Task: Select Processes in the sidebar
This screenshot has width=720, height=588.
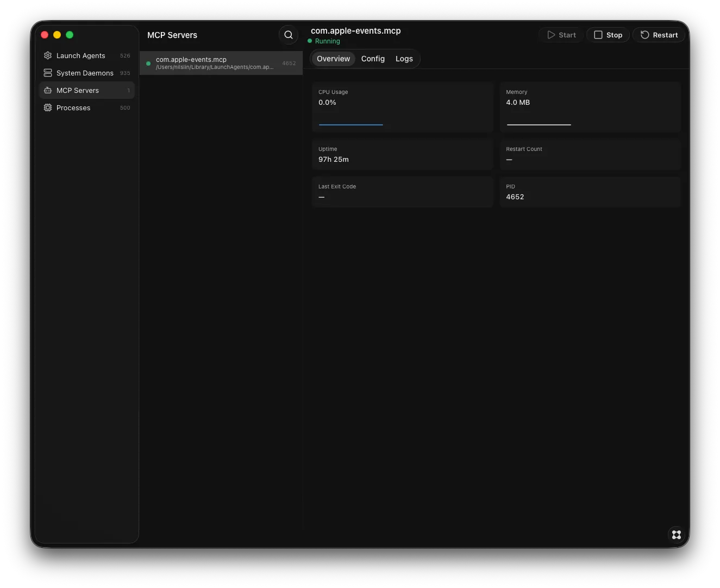Action: pyautogui.click(x=87, y=108)
